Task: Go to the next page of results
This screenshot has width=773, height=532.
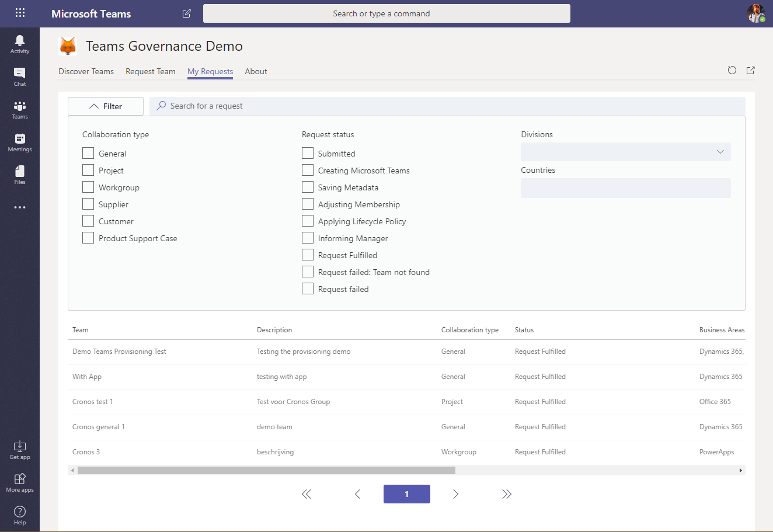Action: pyautogui.click(x=456, y=494)
